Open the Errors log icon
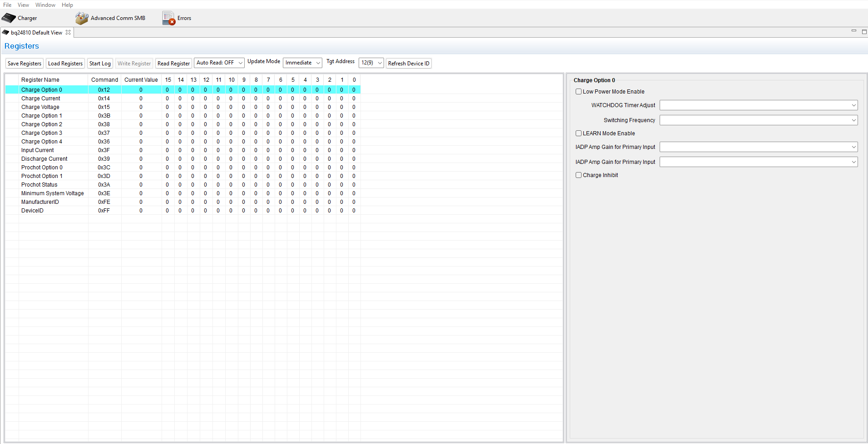 point(168,18)
